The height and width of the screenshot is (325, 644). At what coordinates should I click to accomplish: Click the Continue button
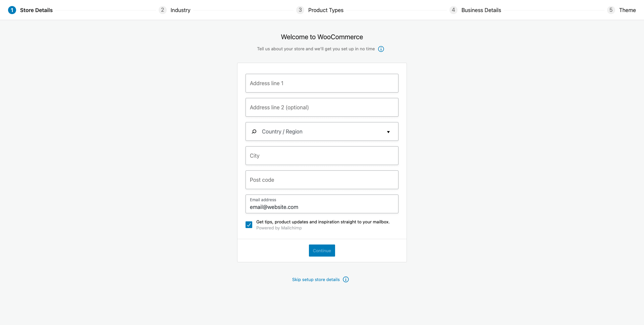(322, 251)
